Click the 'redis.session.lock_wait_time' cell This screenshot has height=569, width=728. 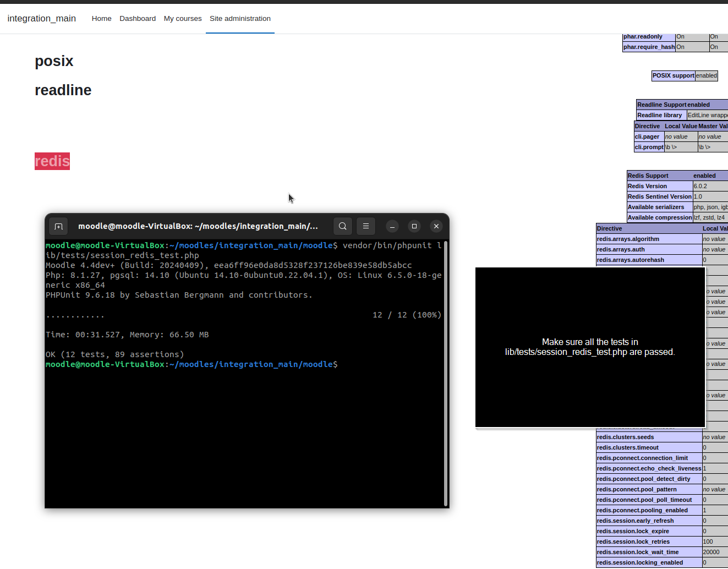click(649, 552)
